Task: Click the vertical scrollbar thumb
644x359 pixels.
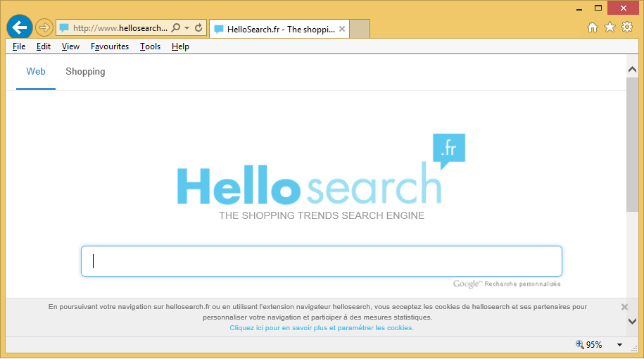Action: 633,144
